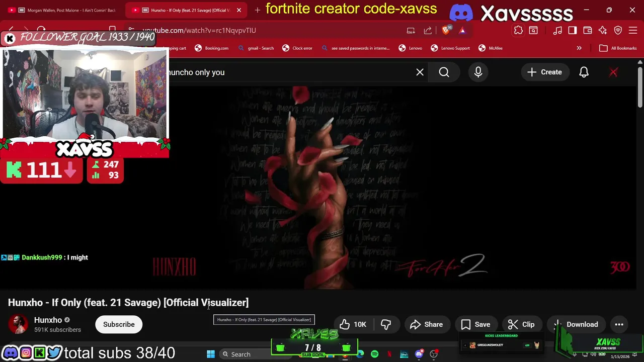Open the YouTube Create button

pyautogui.click(x=544, y=72)
